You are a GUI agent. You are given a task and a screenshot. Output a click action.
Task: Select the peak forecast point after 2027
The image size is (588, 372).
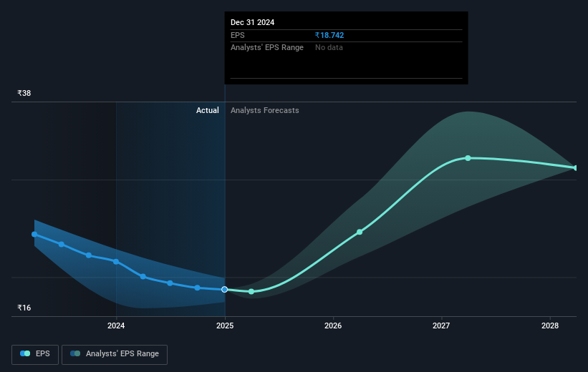pyautogui.click(x=468, y=158)
